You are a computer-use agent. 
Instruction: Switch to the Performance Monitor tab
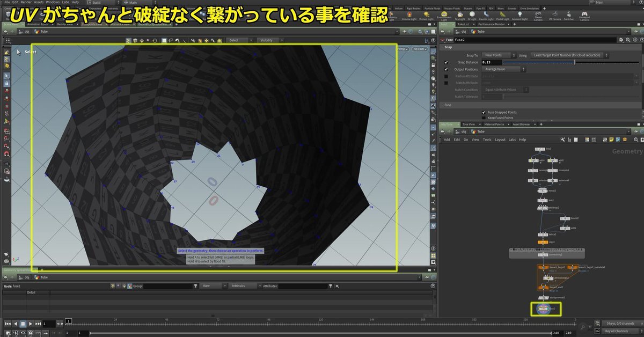point(492,25)
